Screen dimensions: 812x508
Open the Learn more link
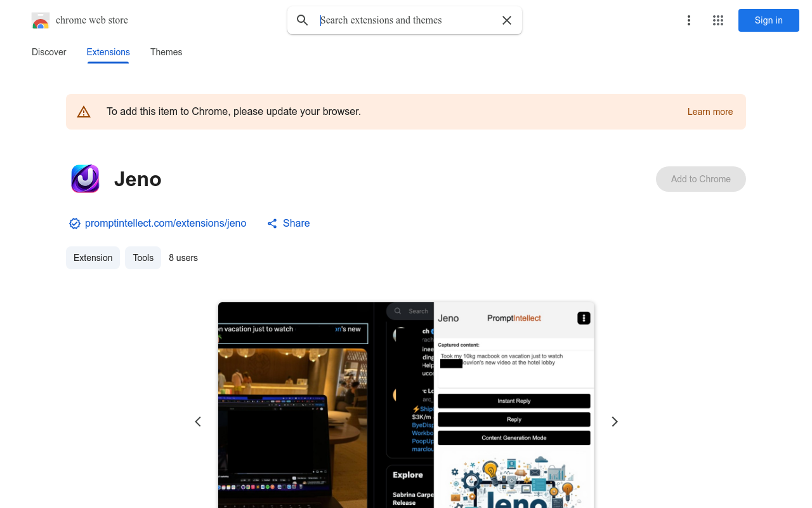(x=710, y=112)
